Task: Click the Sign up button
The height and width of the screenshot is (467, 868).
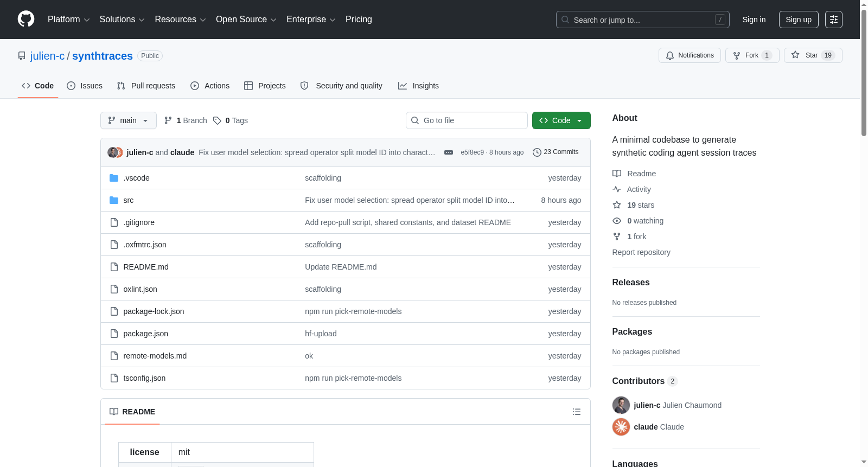Action: 799,20
